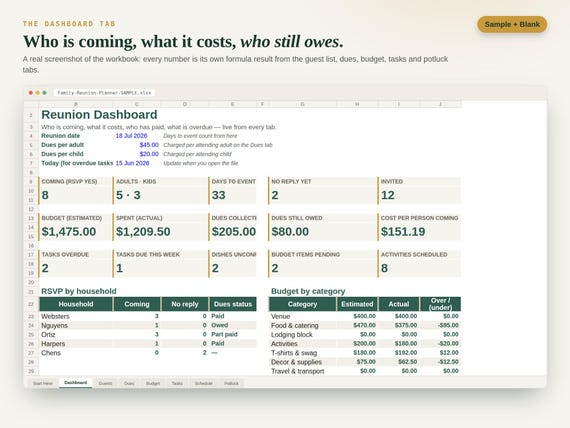The image size is (570, 428).
Task: Click the Household column header
Action: pos(76,304)
